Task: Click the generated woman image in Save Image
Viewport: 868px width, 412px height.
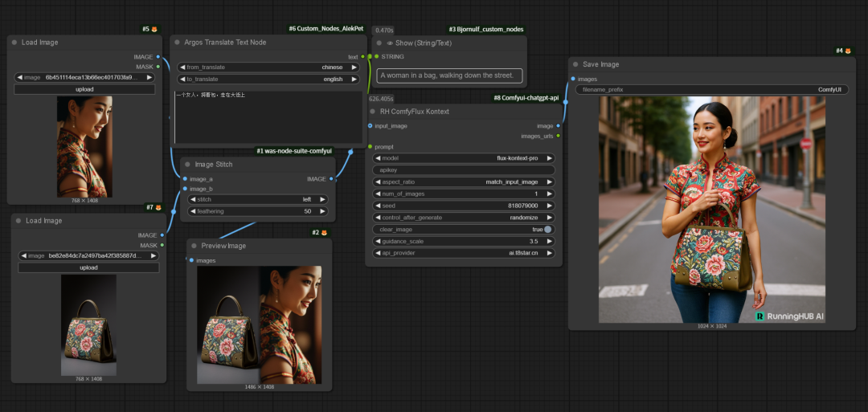Action: (x=711, y=210)
